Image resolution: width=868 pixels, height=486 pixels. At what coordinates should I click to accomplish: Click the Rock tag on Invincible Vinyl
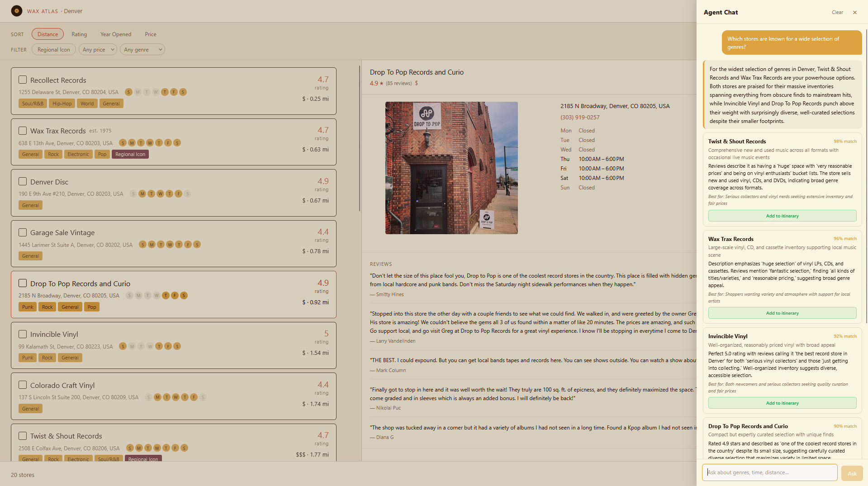tap(47, 358)
